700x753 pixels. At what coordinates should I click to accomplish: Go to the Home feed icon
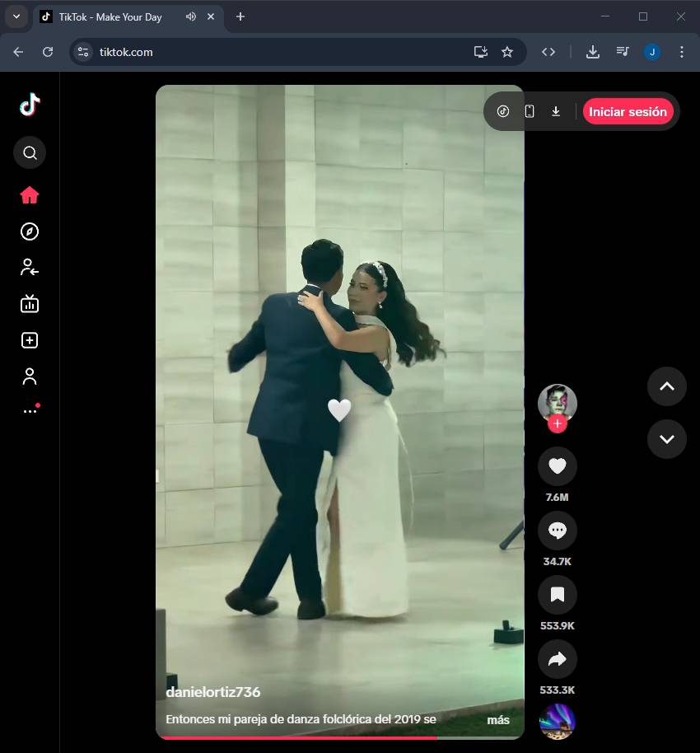[30, 195]
